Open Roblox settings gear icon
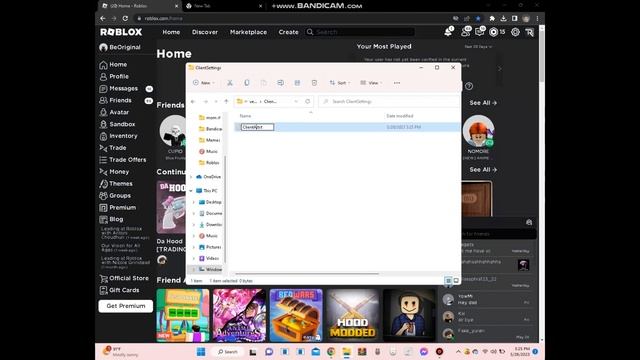The height and width of the screenshot is (360, 640). tap(516, 32)
